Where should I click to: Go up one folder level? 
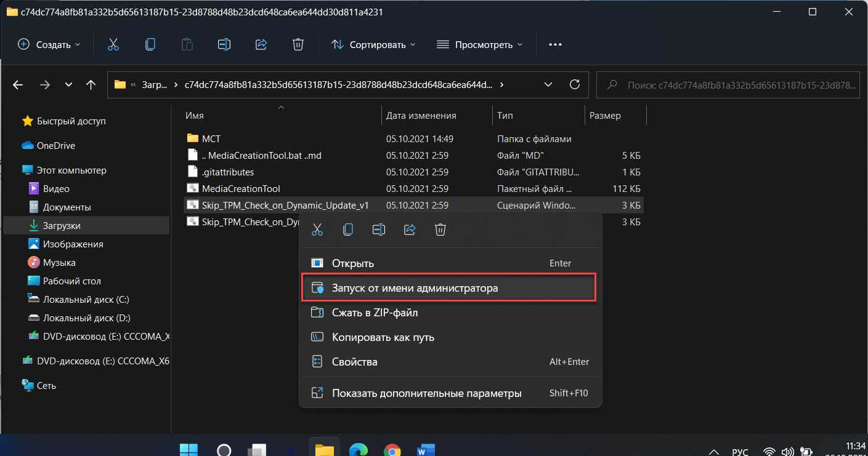pos(91,85)
